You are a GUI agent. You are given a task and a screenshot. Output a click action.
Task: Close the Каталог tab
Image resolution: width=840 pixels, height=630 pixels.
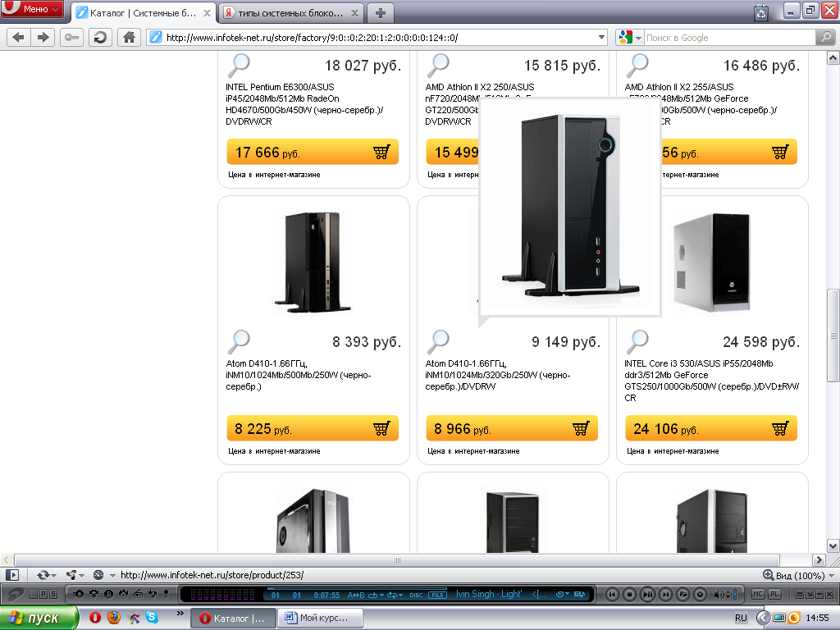207,13
